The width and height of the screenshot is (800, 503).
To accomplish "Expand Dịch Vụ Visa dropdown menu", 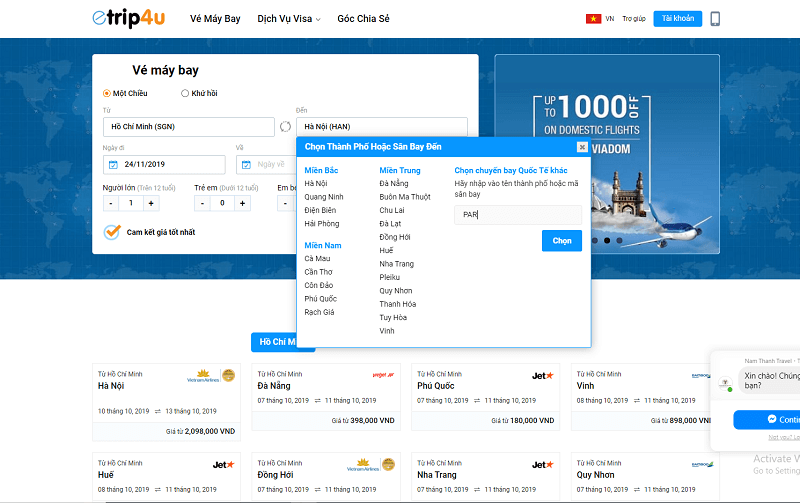I will point(289,19).
